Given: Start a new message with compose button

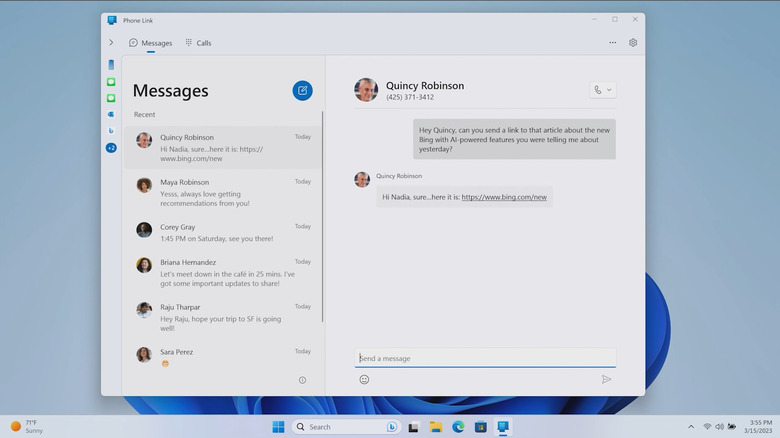Looking at the screenshot, I should coord(302,91).
